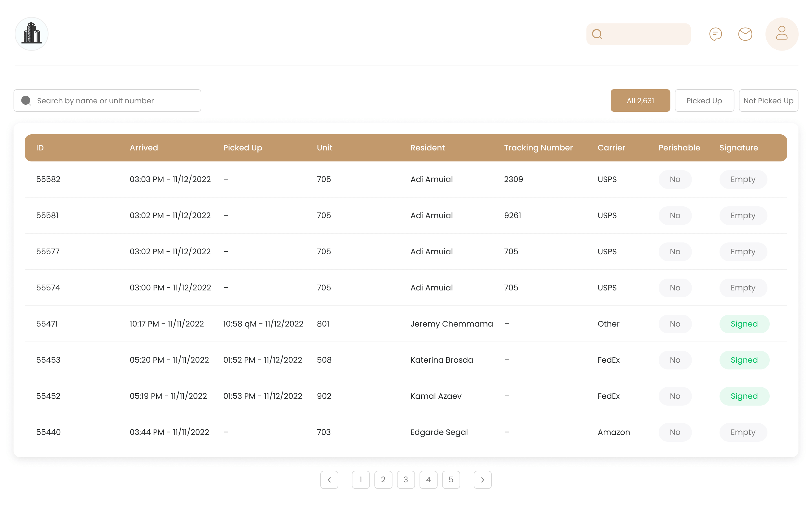This screenshot has height=512, width=812.
Task: Expand the Carrier column header
Action: click(611, 148)
